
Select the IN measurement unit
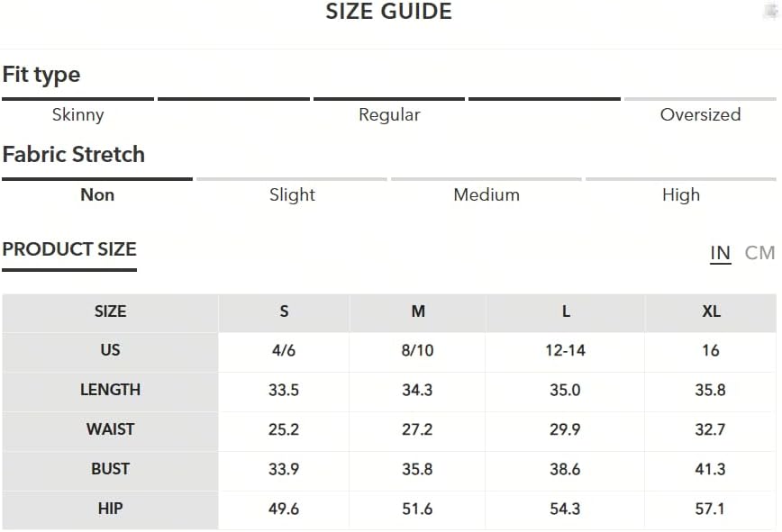point(720,253)
